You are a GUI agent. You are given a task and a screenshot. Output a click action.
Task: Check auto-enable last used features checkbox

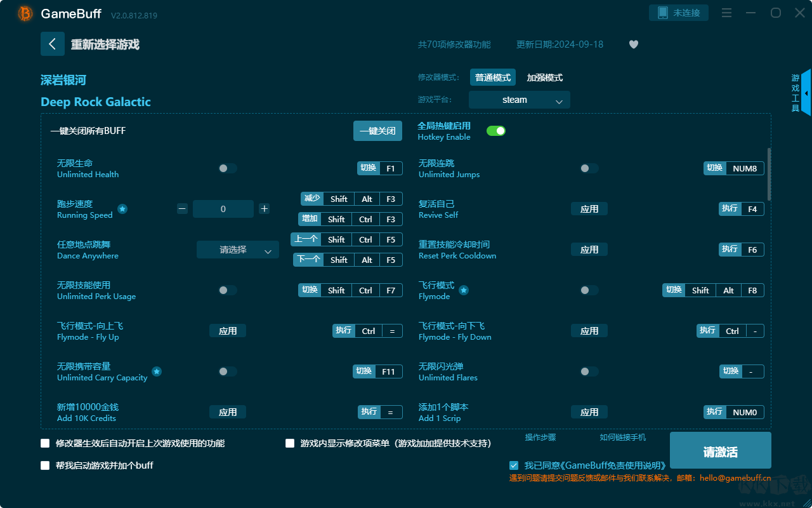(45, 443)
